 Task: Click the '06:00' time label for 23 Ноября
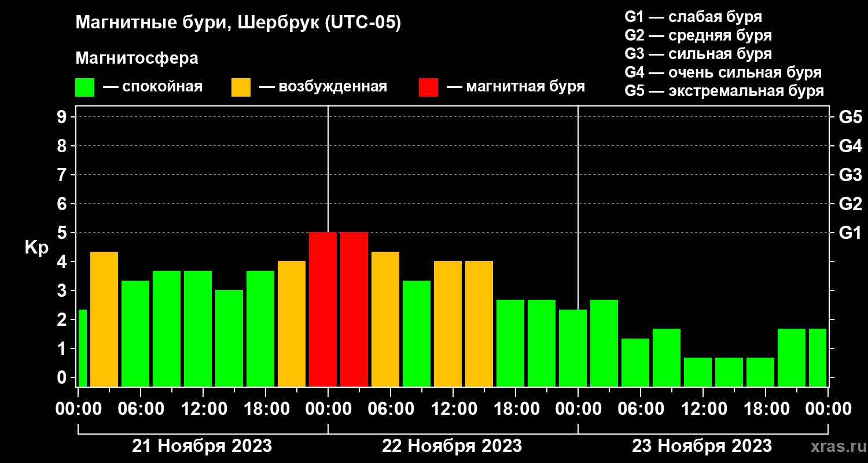(641, 409)
